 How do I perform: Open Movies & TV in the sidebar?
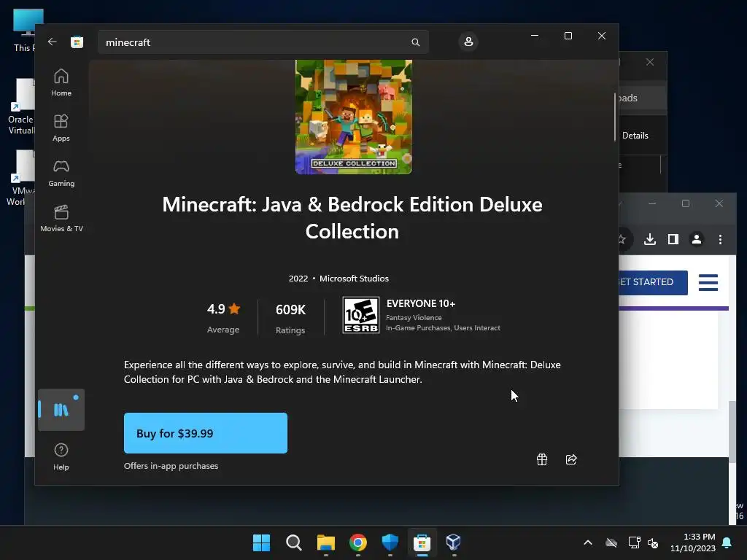(x=61, y=217)
